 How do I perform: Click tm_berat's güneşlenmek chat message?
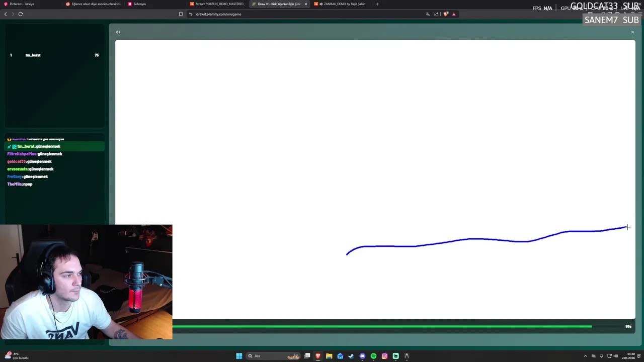(55, 146)
